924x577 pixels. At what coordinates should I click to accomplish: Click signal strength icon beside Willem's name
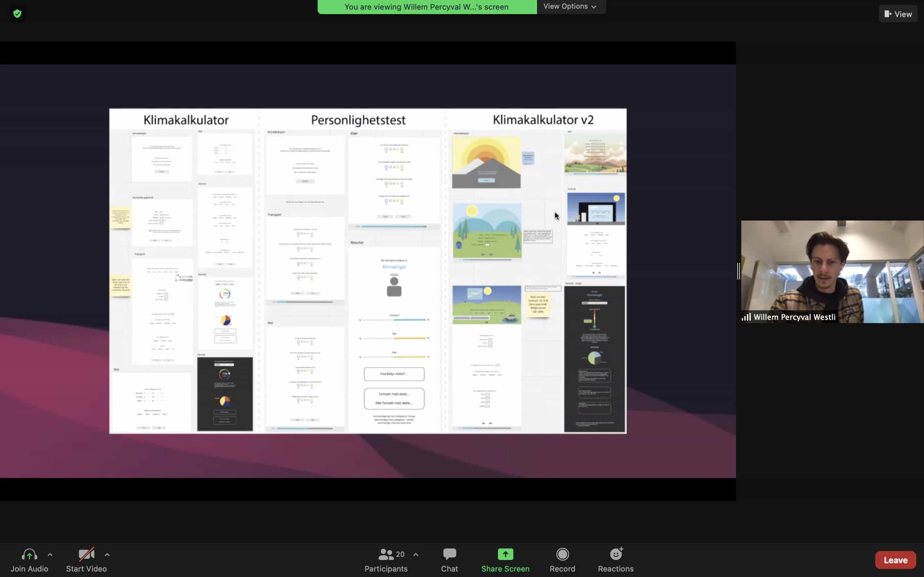(x=746, y=317)
